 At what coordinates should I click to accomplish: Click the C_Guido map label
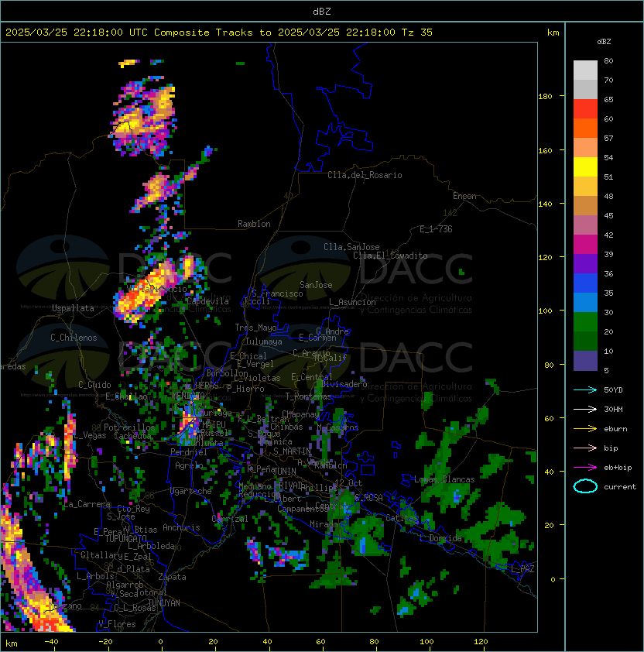[x=94, y=385]
